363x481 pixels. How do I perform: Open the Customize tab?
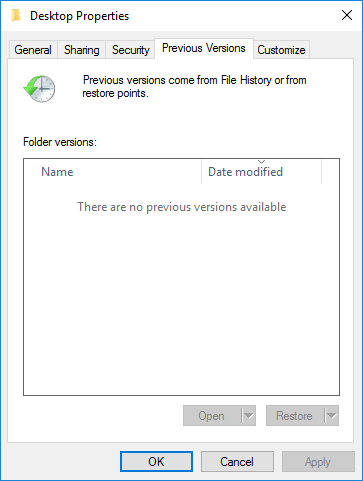pyautogui.click(x=281, y=50)
